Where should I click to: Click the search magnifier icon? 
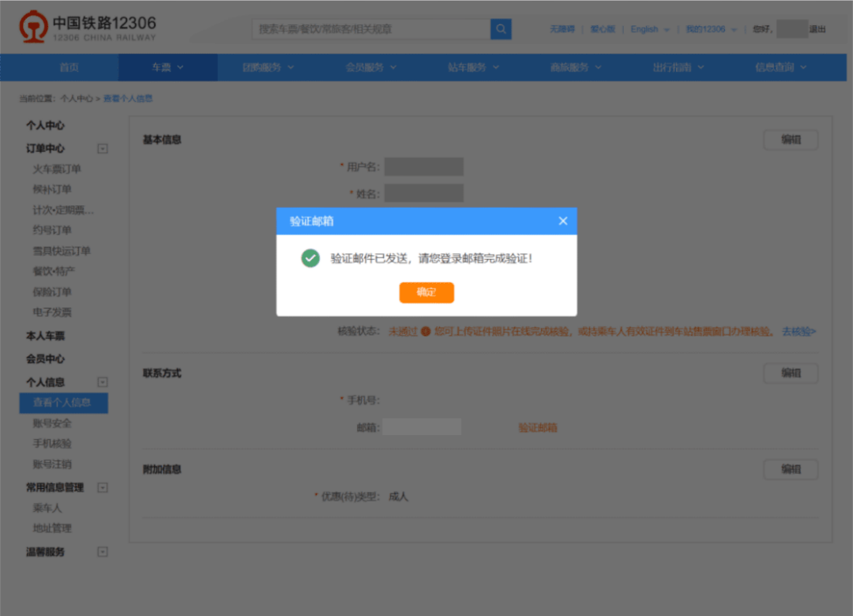pyautogui.click(x=501, y=29)
